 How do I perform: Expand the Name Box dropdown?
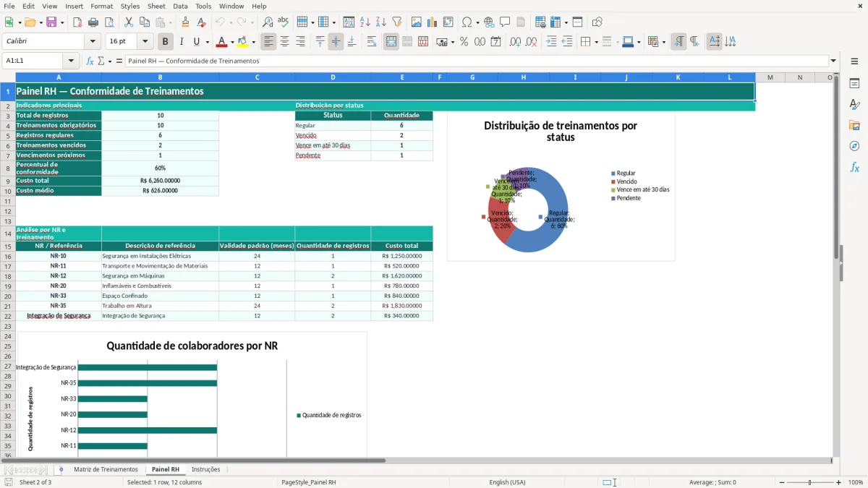pos(71,61)
